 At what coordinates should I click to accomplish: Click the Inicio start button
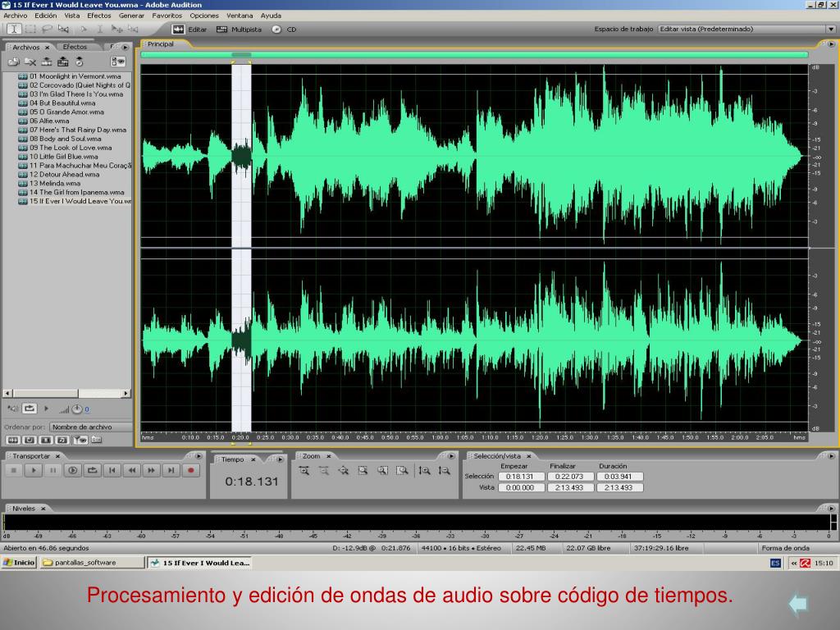coord(19,563)
